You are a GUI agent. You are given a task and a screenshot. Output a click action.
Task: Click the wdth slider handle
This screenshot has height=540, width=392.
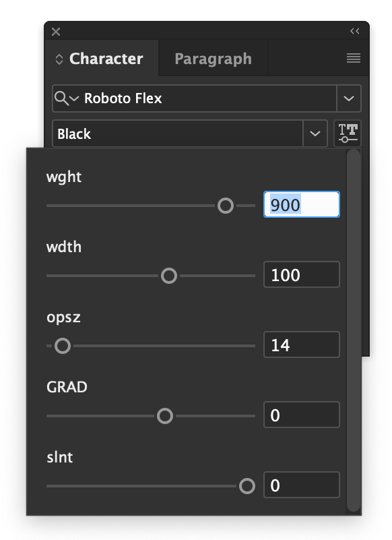(x=169, y=275)
